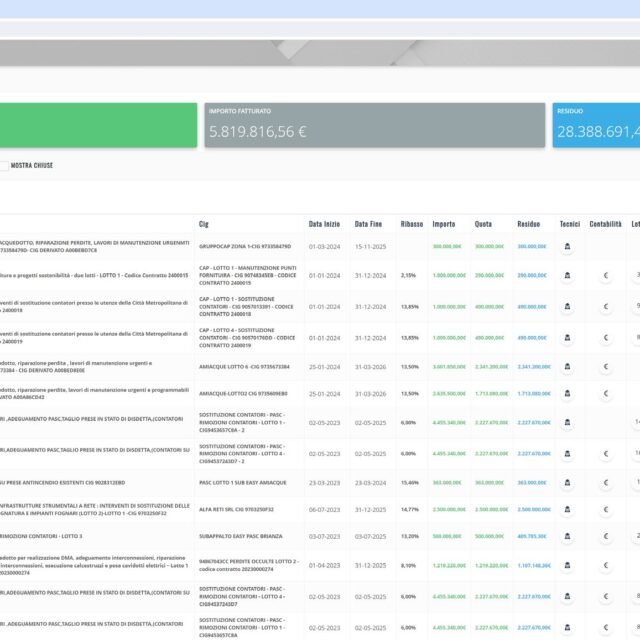The width and height of the screenshot is (640, 640).
Task: Sort table by Ribasso column header
Action: 411,224
